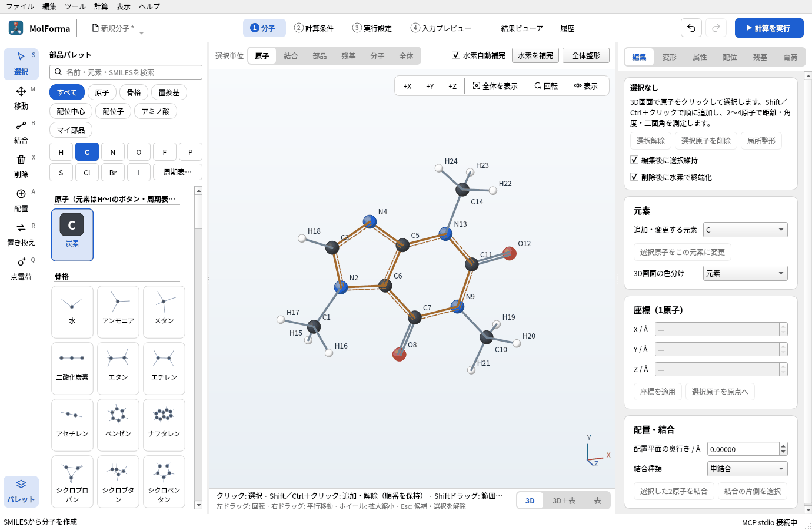Screen dimensions: 812x530
Task: Pick the 削除 trash tool
Action: [21, 166]
